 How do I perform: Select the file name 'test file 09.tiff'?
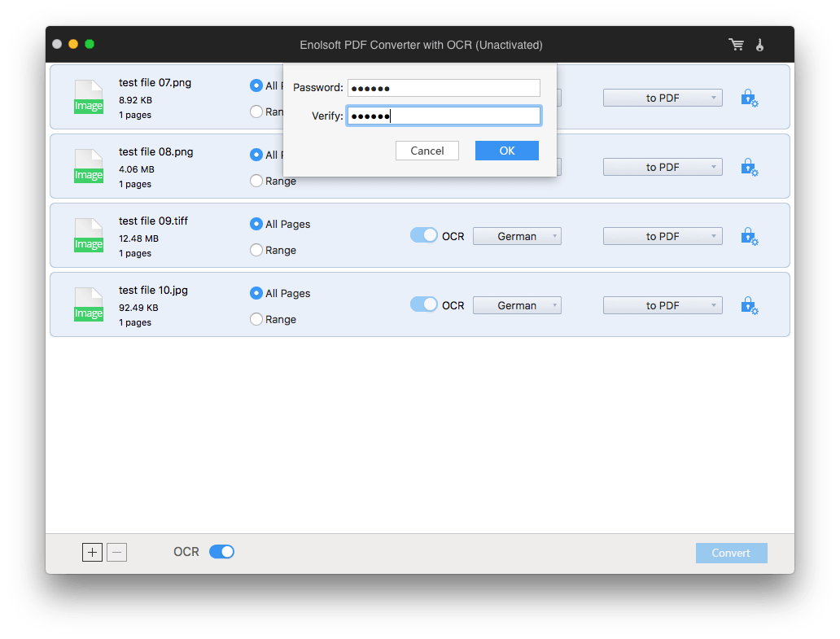[153, 221]
